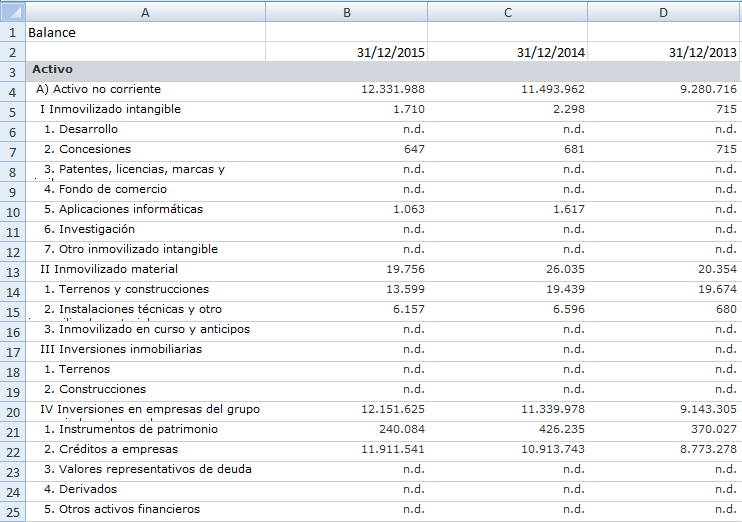Click the value 680
This screenshot has width=742, height=522.
pos(726,309)
